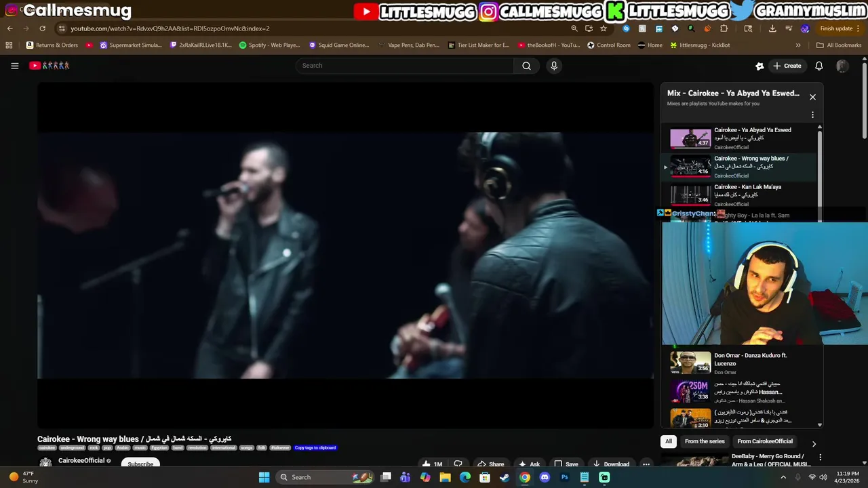Image resolution: width=868 pixels, height=488 pixels.
Task: Select the All filter chip
Action: coord(668,441)
